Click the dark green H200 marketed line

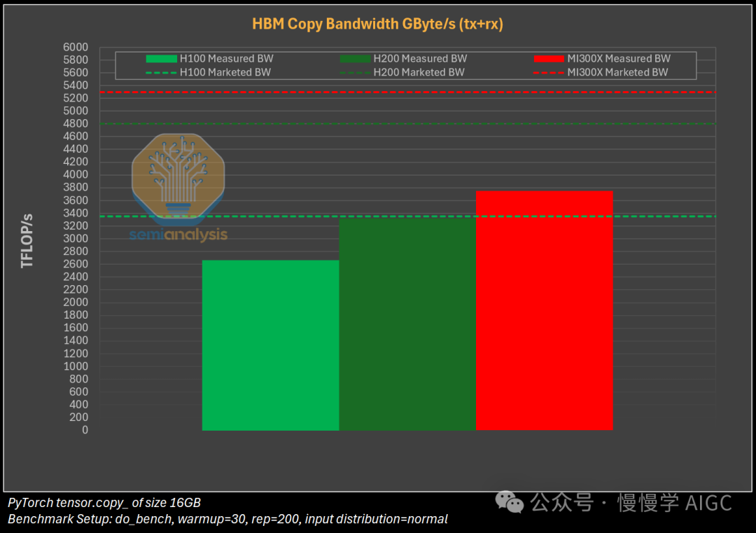tap(407, 124)
